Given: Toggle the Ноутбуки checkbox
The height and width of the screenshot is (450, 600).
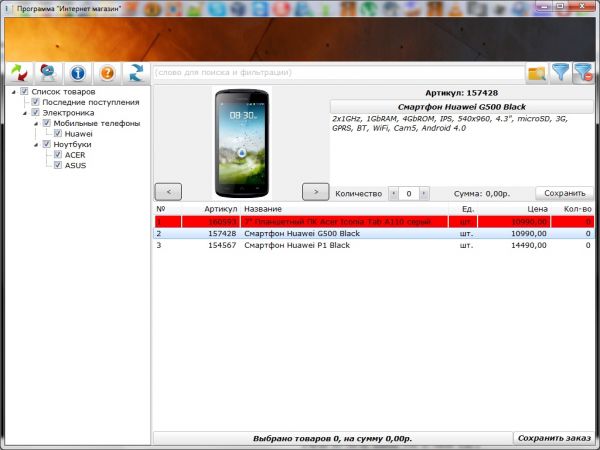Looking at the screenshot, I should [x=46, y=144].
